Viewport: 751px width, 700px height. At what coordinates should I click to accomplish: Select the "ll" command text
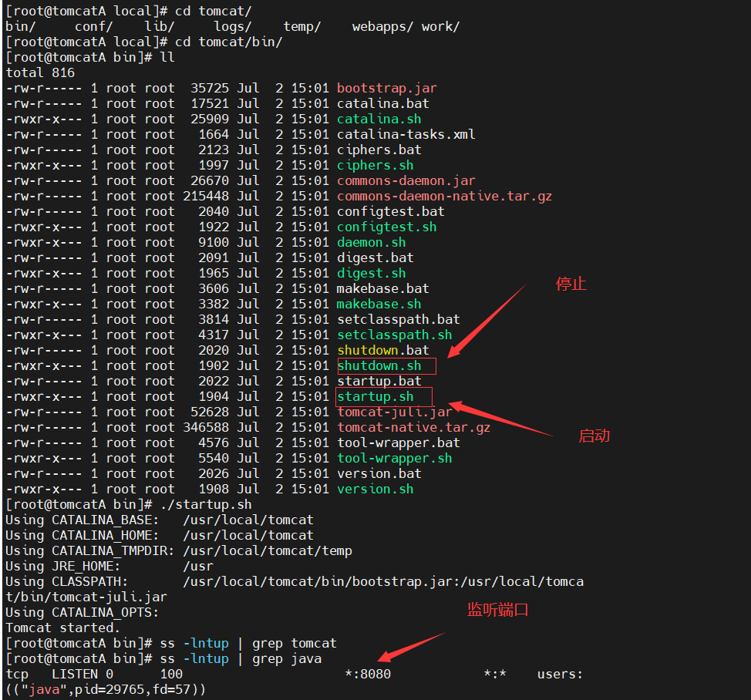(167, 58)
